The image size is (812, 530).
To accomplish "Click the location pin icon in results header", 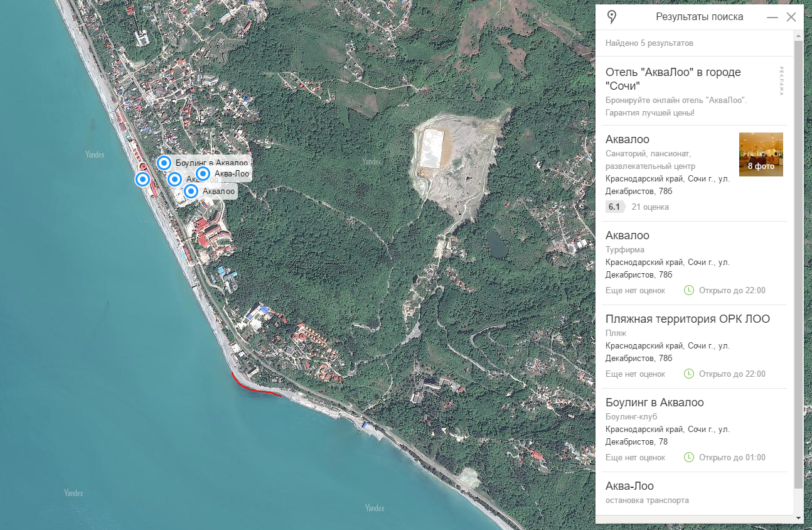I will pyautogui.click(x=612, y=17).
